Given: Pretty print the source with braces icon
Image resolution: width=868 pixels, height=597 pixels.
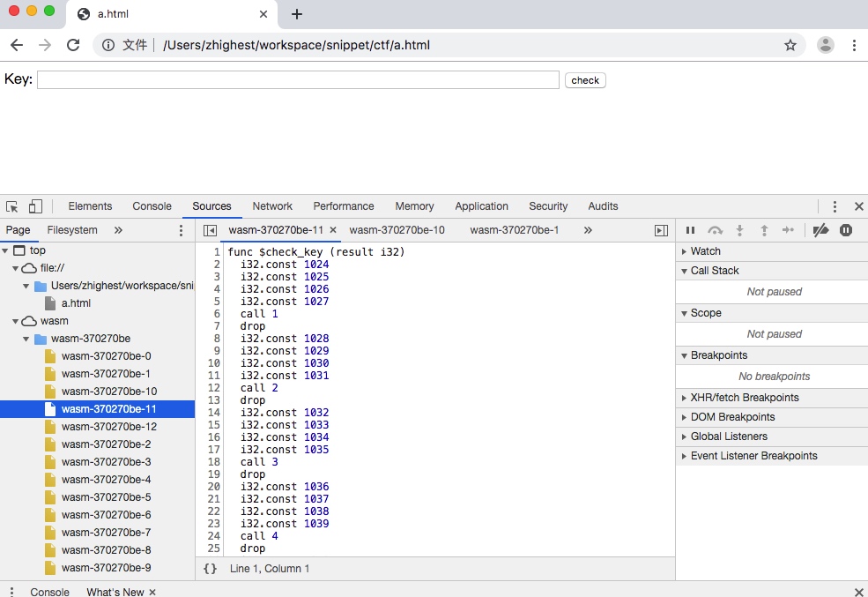Looking at the screenshot, I should coord(210,569).
